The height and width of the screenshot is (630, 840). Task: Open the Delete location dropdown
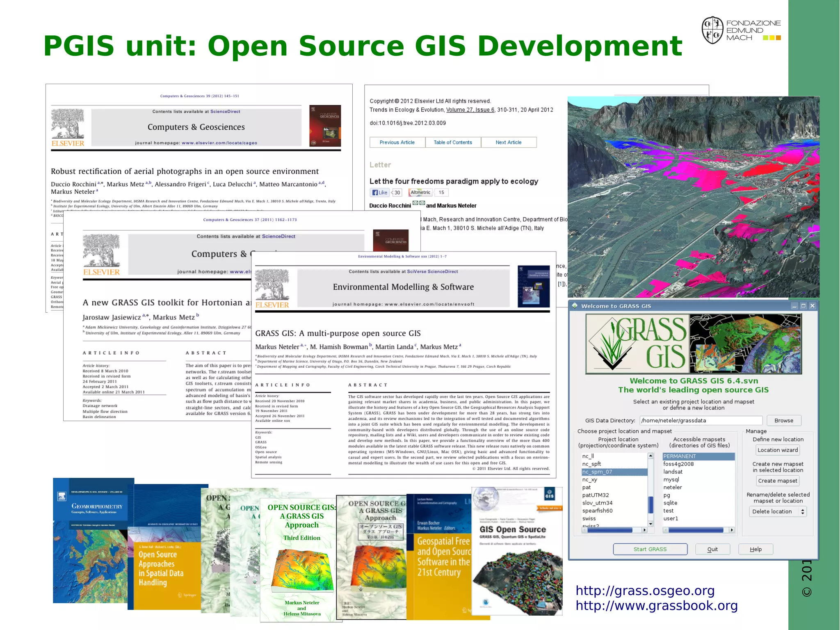[778, 511]
